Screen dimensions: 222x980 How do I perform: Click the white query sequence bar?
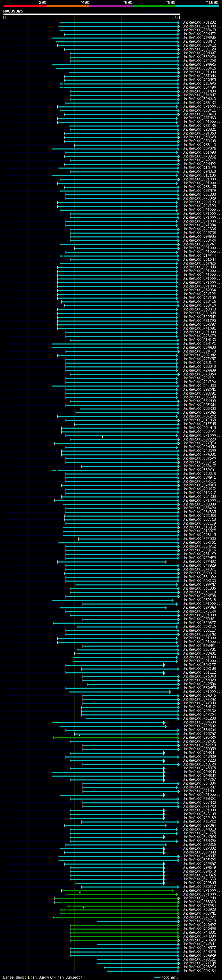tap(92, 14)
